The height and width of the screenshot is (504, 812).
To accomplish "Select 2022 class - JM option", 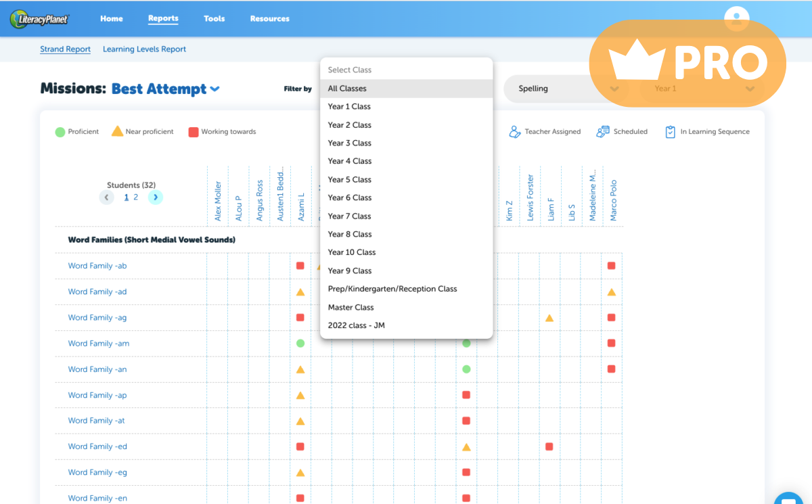I will tap(356, 325).
